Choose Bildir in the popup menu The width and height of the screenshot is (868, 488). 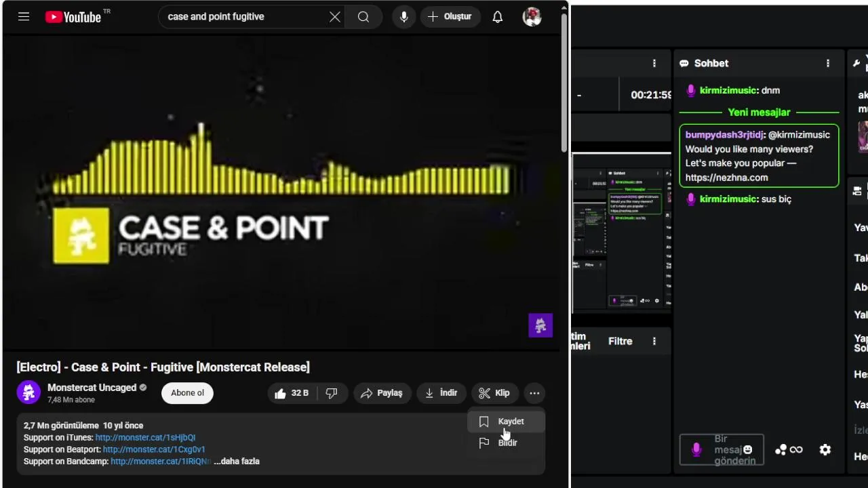tap(506, 443)
